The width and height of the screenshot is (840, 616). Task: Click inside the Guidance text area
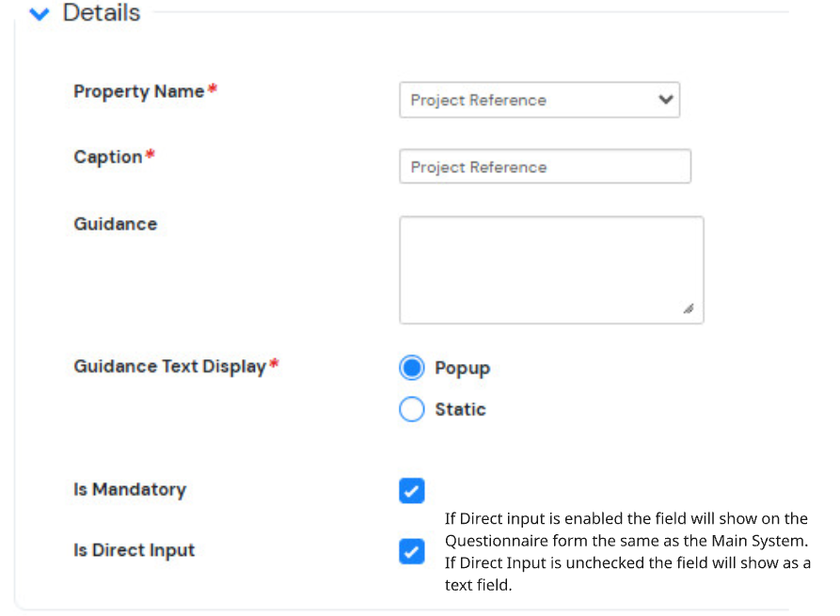coord(551,270)
